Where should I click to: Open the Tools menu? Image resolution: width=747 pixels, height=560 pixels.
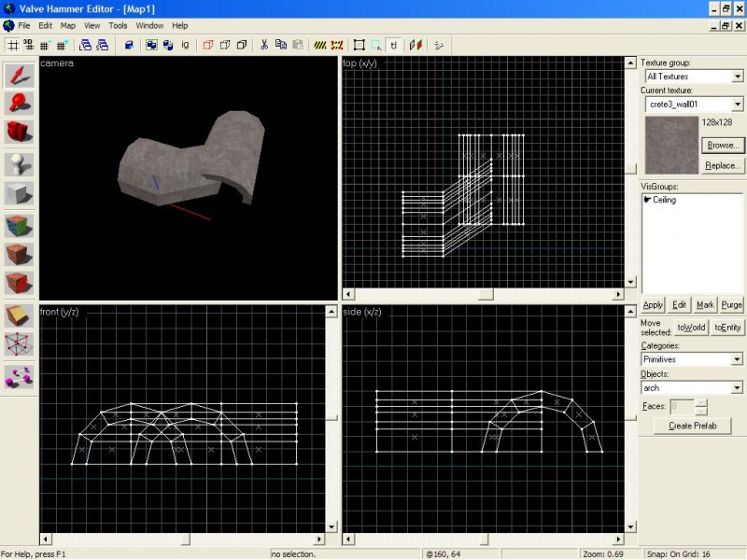(118, 25)
